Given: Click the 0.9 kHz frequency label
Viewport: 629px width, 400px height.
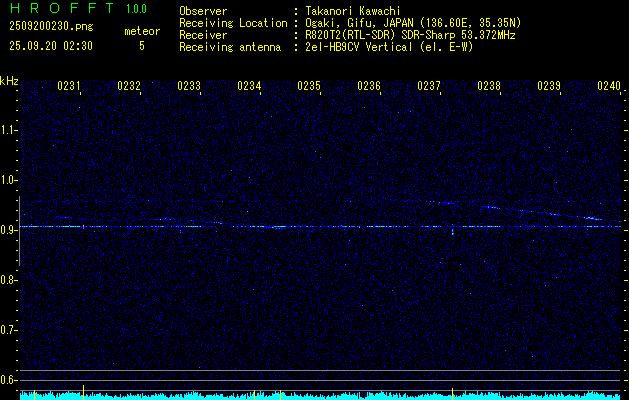Looking at the screenshot, I should point(8,230).
